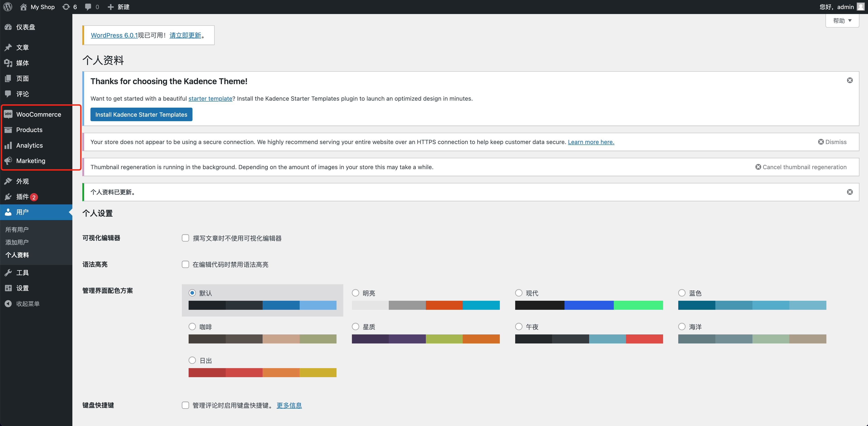Open the Marketing sidebar item
This screenshot has width=868, height=426.
(x=30, y=161)
